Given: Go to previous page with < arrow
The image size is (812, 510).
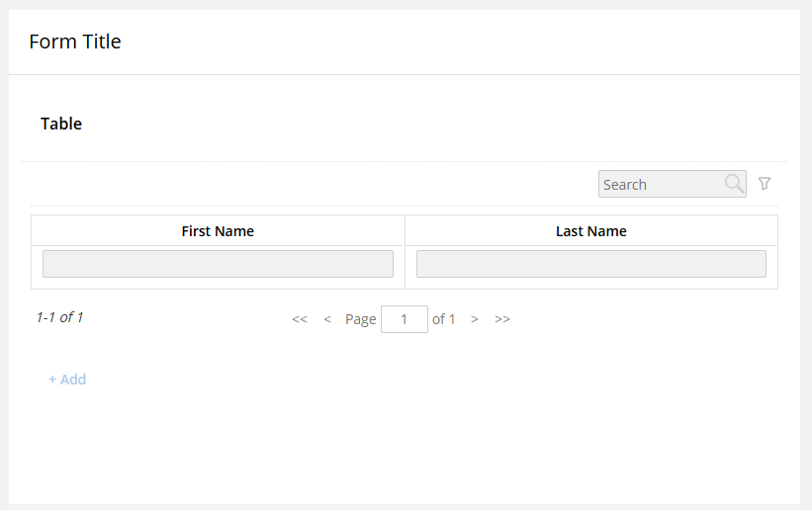Looking at the screenshot, I should 327,319.
